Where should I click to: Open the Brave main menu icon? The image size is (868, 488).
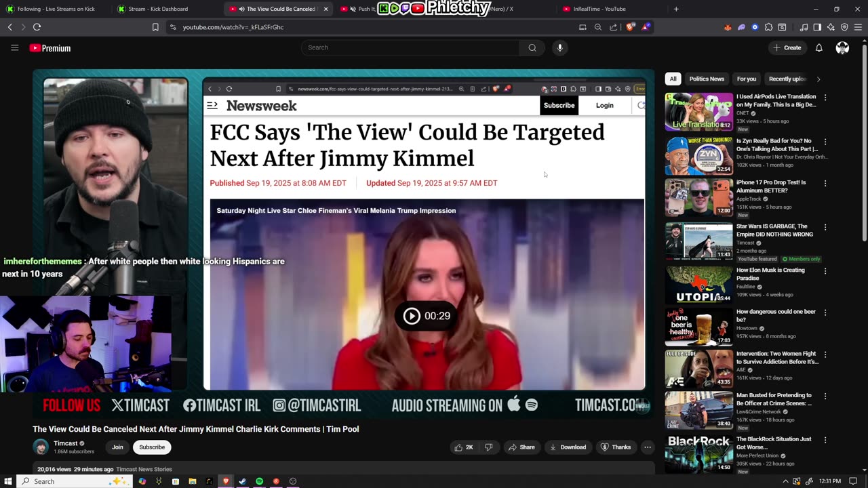858,27
